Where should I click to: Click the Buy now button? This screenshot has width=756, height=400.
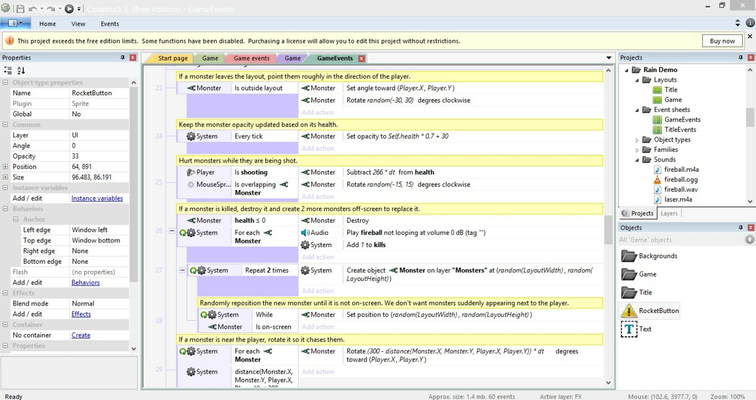(x=720, y=41)
